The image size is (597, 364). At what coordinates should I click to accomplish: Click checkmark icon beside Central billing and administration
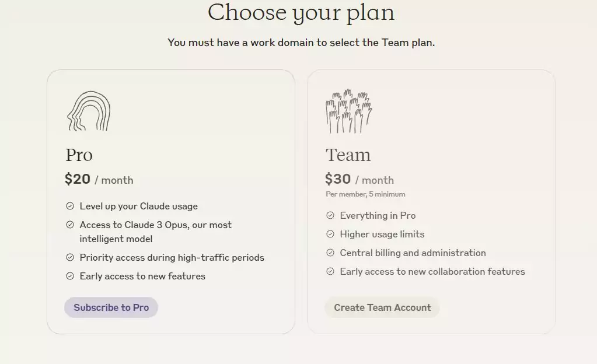[330, 253]
